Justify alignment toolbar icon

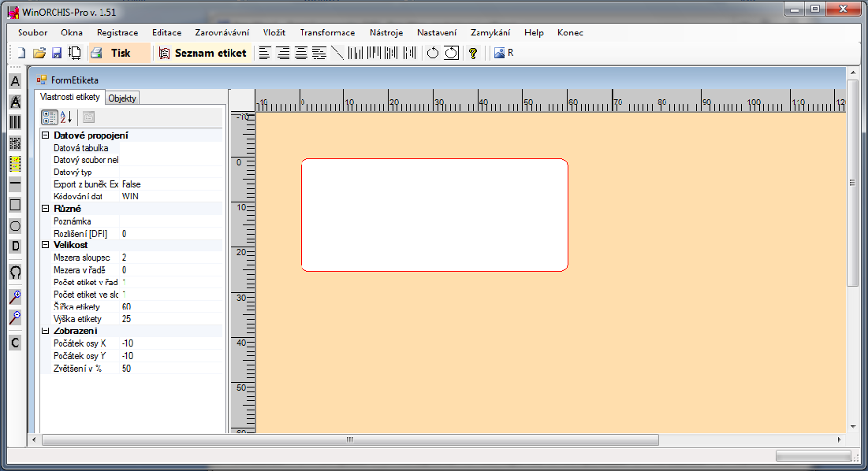click(319, 53)
